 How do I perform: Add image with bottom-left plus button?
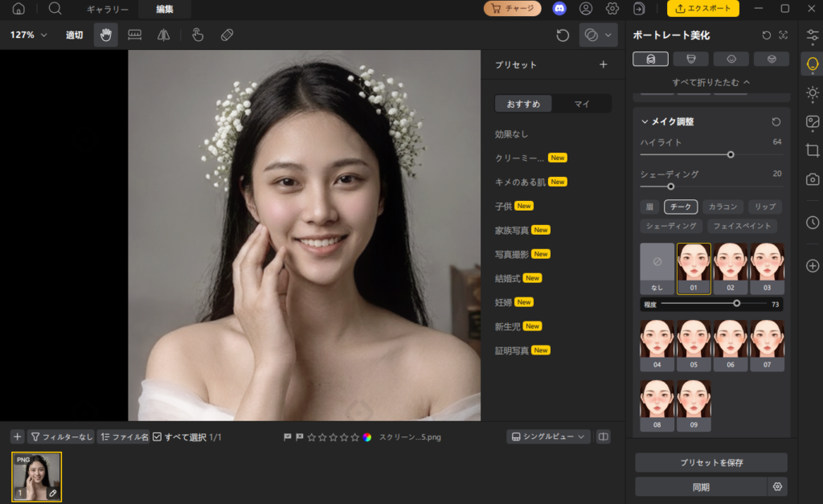coord(18,436)
